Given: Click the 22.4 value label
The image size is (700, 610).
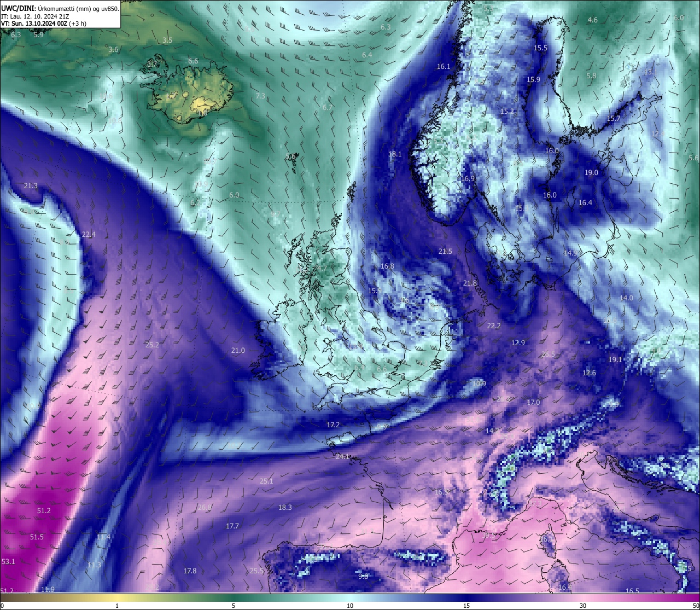Looking at the screenshot, I should click(89, 235).
